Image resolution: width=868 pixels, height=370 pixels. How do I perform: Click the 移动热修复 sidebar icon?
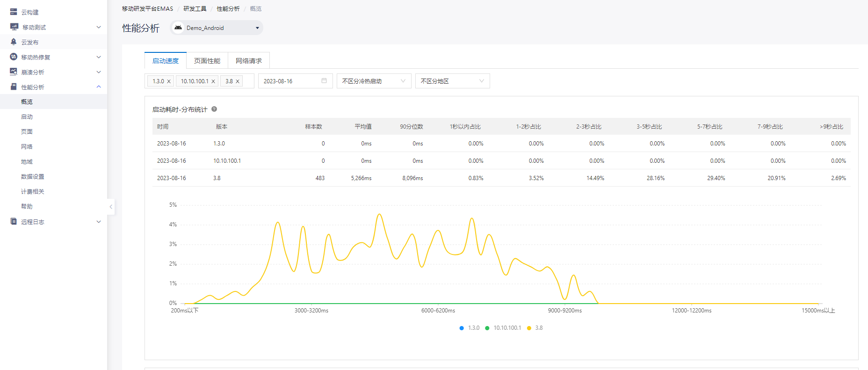tap(14, 57)
